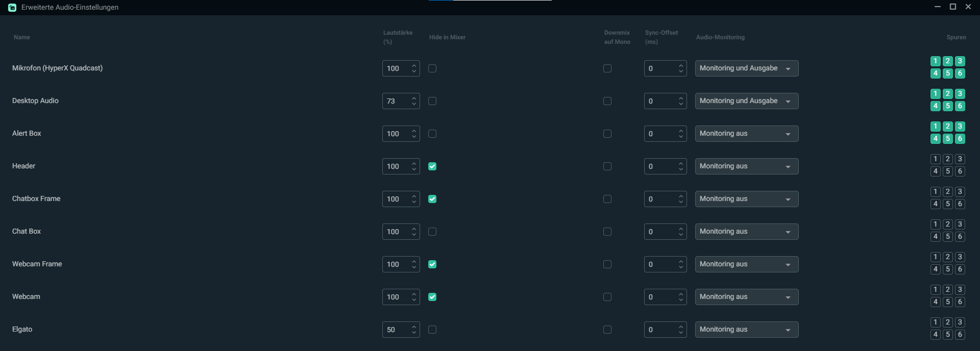Viewport: 980px width, 351px height.
Task: Uncheck Hide in Mixer for Header
Action: point(432,166)
